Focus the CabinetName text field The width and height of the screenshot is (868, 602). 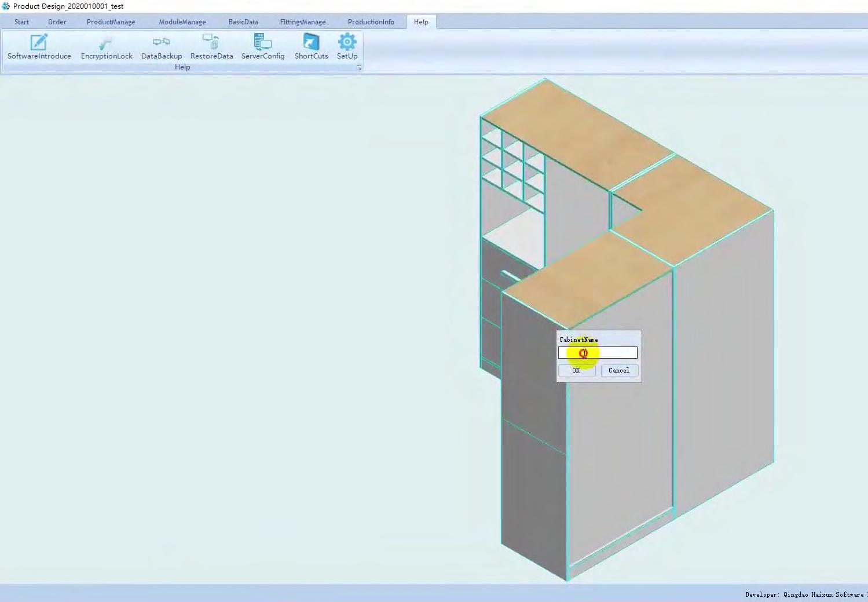[x=598, y=353]
